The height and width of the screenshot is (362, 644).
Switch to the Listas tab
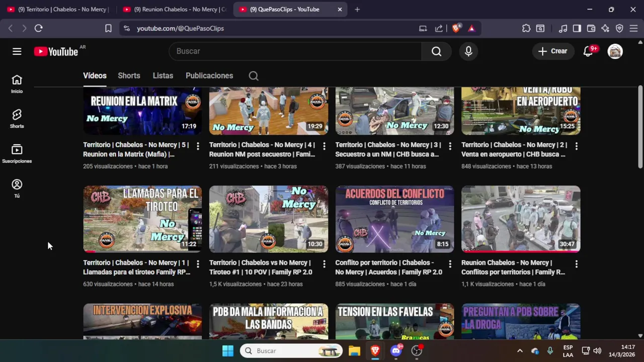pos(163,76)
